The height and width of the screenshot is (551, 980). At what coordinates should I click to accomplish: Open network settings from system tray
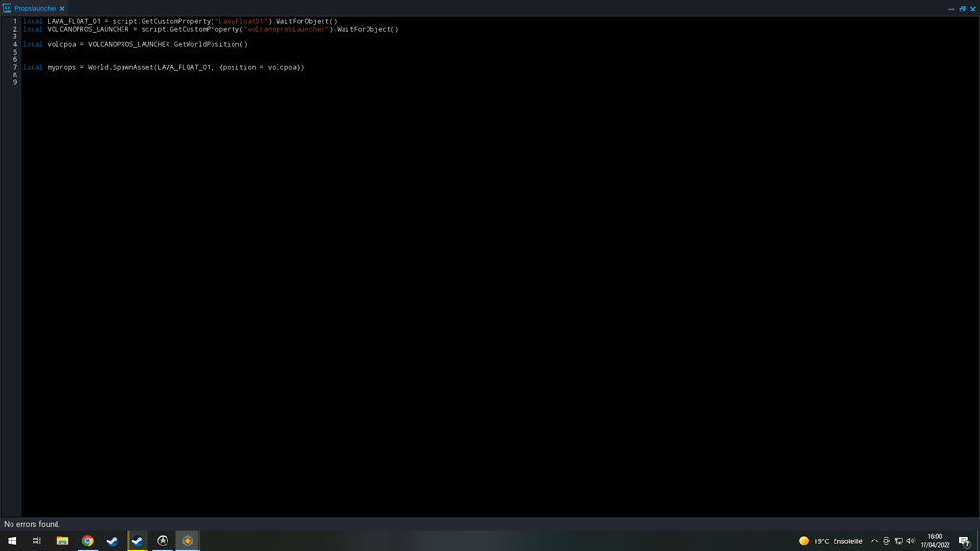pyautogui.click(x=899, y=540)
